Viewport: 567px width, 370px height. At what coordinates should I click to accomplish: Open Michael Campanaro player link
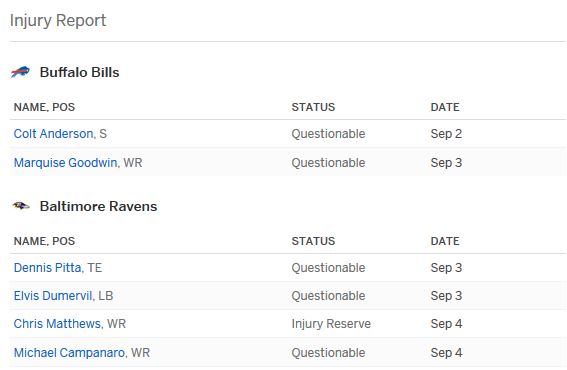point(70,353)
